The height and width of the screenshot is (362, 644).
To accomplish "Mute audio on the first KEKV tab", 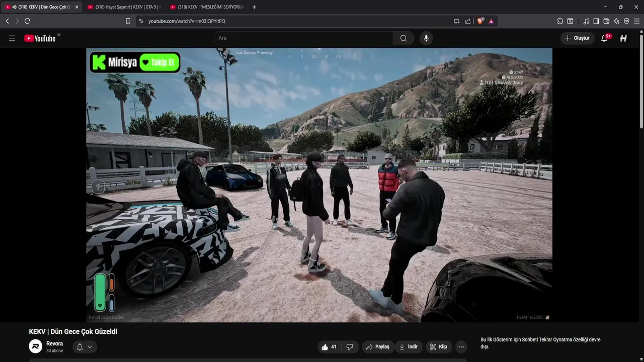I will pos(14,7).
